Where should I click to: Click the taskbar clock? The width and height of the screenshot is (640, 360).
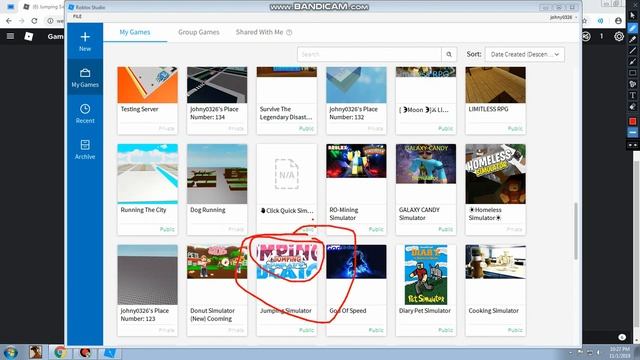(620, 352)
